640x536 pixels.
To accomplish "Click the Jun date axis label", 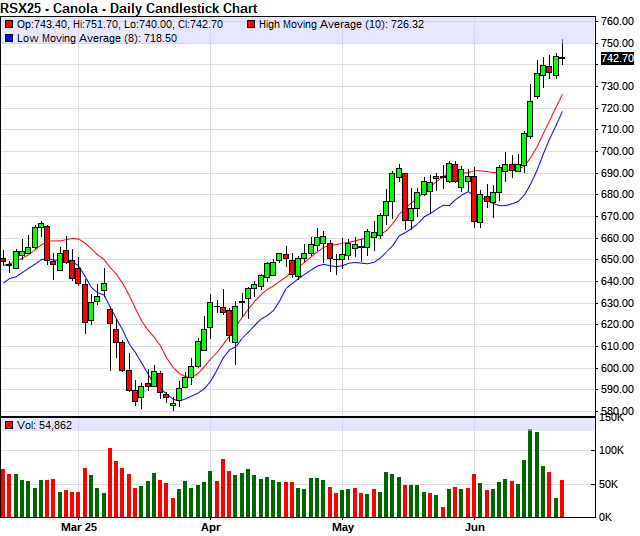I will (475, 525).
